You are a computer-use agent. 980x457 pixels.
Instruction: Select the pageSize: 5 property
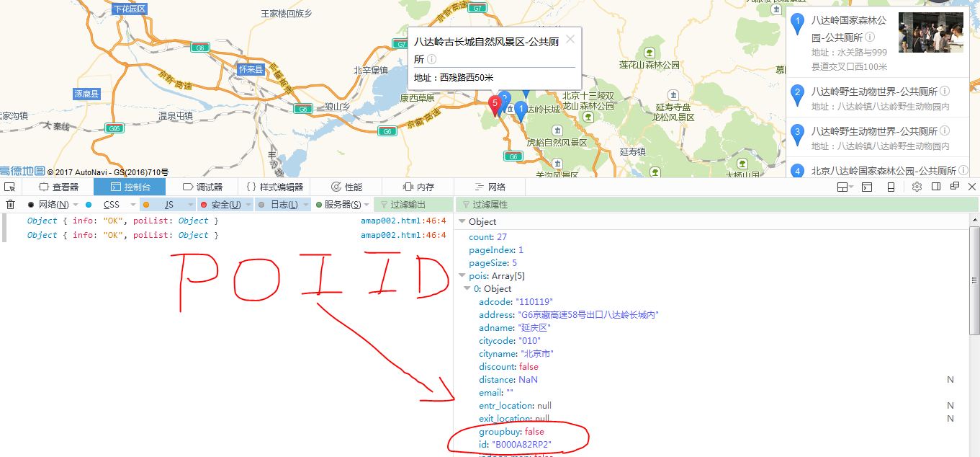click(x=493, y=263)
